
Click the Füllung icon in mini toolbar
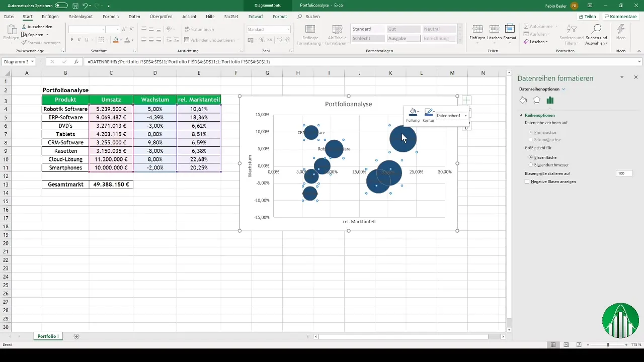click(413, 112)
